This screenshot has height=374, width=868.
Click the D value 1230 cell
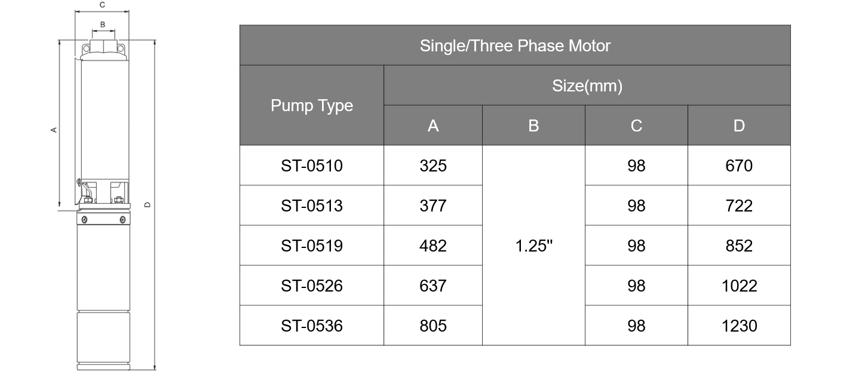coord(739,326)
